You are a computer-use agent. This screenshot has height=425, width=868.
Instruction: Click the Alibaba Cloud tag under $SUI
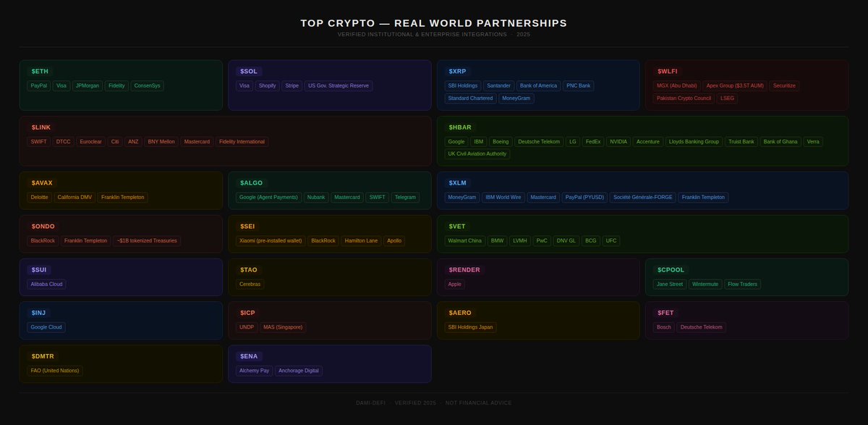pos(46,284)
